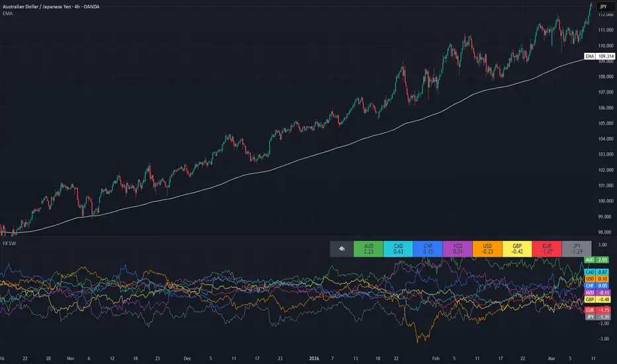The height and width of the screenshot is (364, 617).
Task: Click the EUR -1.15 series value label
Action: click(597, 310)
